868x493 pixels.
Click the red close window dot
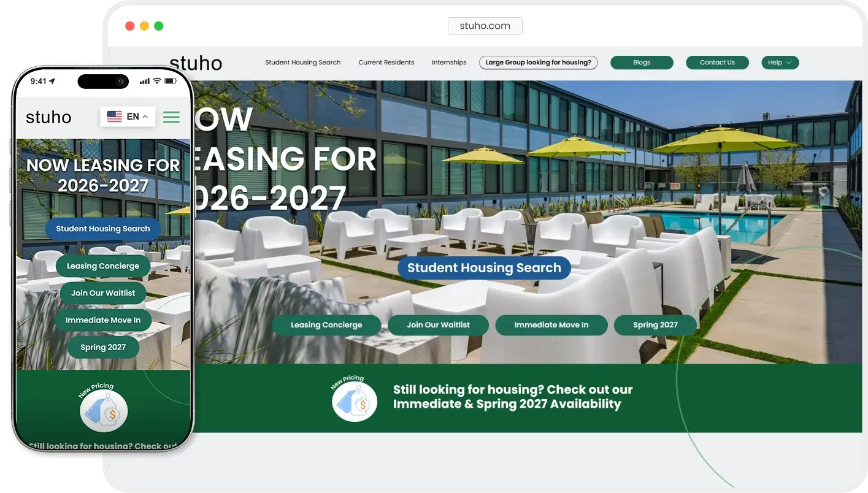click(129, 26)
